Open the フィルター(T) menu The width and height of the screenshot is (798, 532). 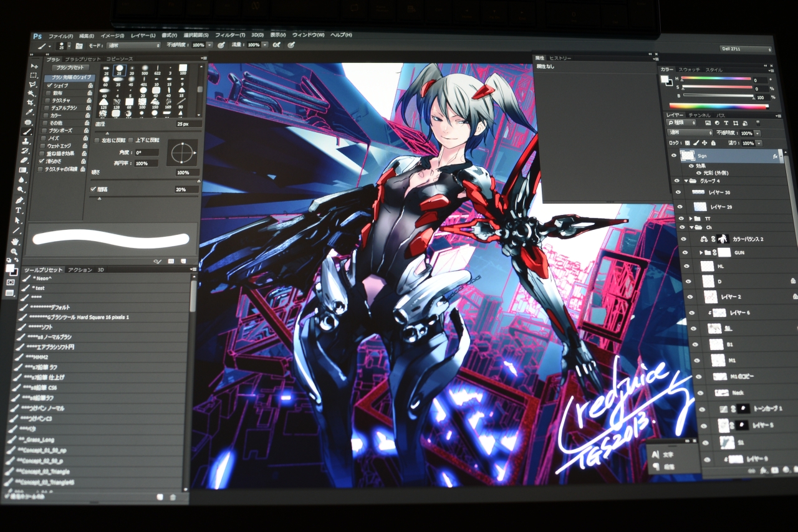click(x=229, y=35)
